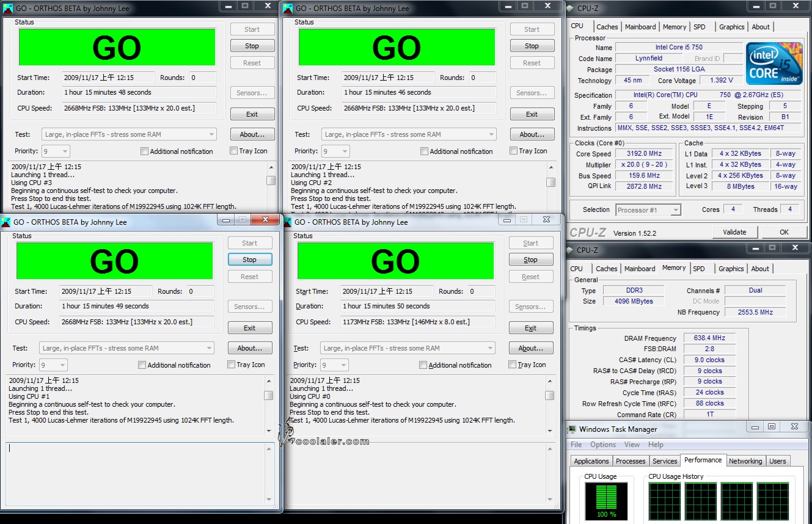Click About... in CPU #1 ORTHOS window
Image resolution: width=812 pixels, height=524 pixels.
[250, 348]
